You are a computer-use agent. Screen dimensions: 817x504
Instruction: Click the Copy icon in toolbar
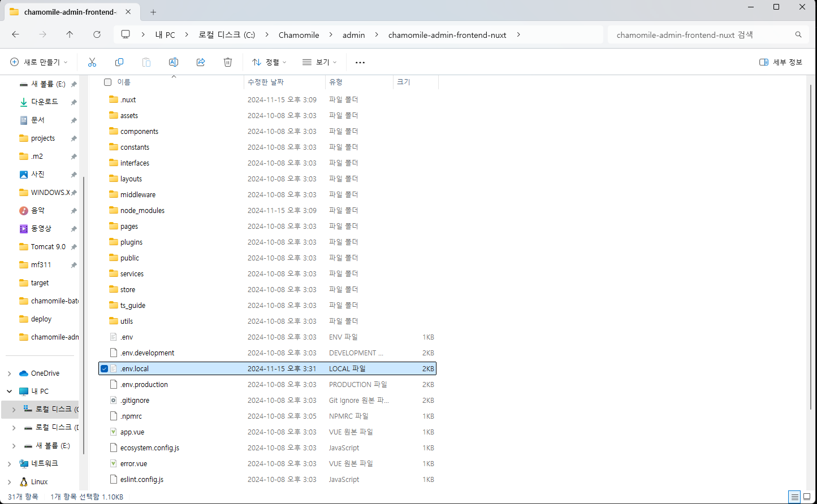point(119,62)
